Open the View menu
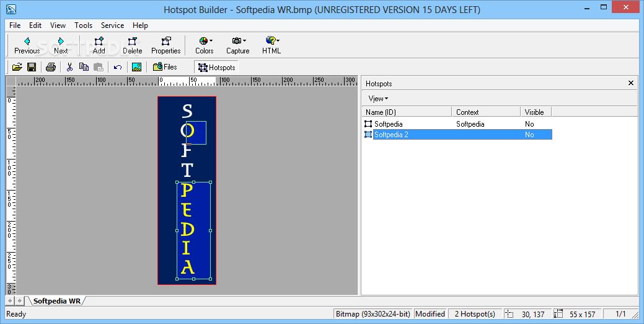The height and width of the screenshot is (324, 644). click(x=58, y=25)
